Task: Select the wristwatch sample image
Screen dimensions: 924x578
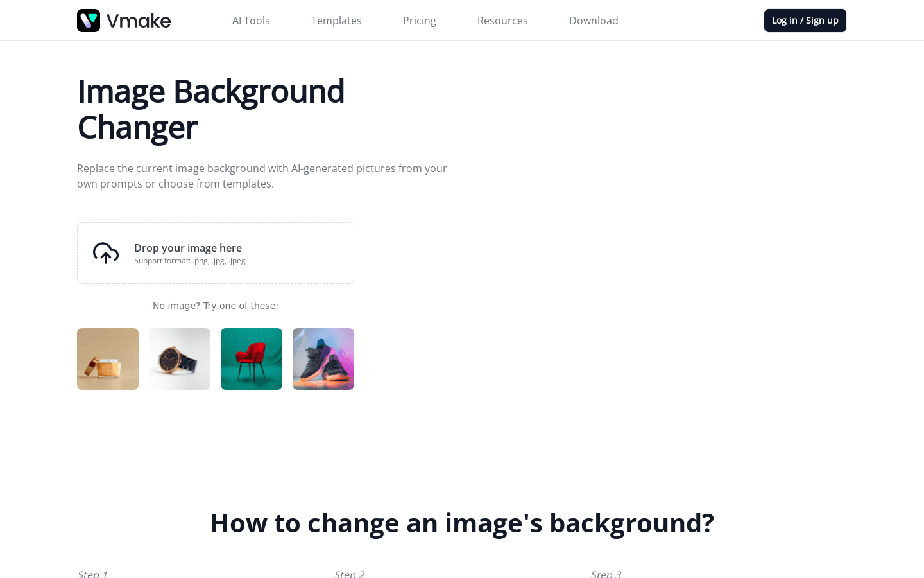Action: pyautogui.click(x=179, y=358)
